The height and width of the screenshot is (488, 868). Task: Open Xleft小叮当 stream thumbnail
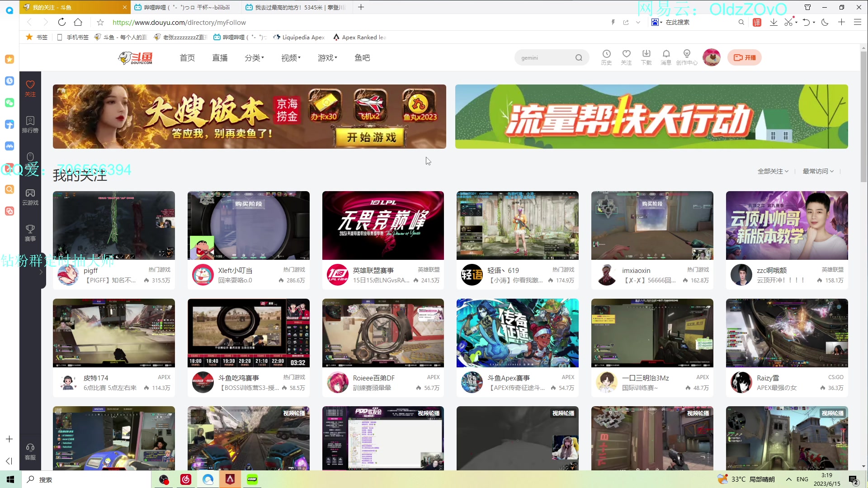pos(248,225)
